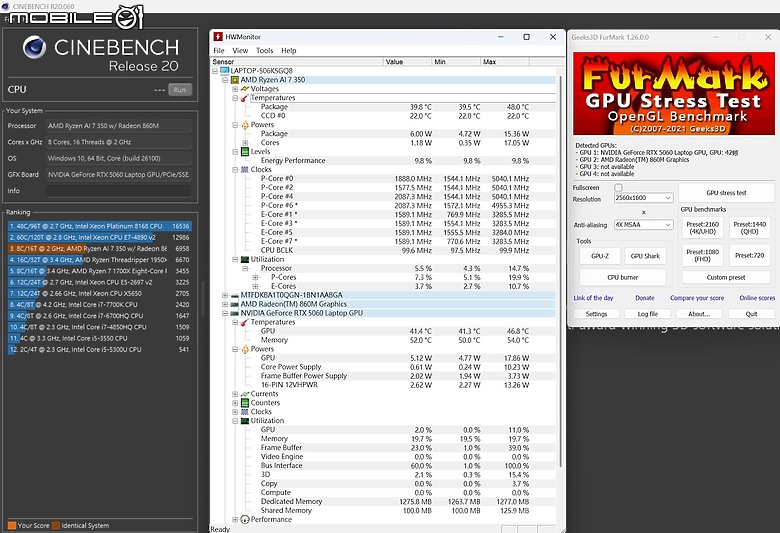Expand the Voltages node under Ryzen
This screenshot has width=780, height=533.
pos(235,89)
